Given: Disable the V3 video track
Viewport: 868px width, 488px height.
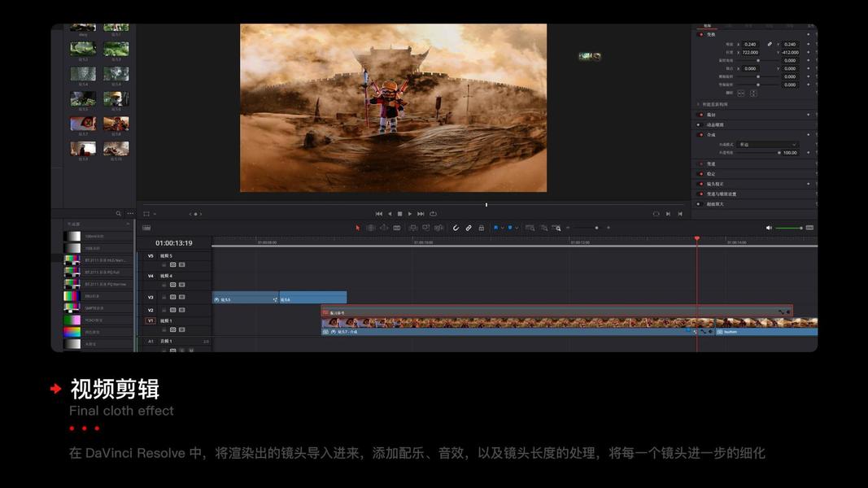Looking at the screenshot, I should coord(181,297).
